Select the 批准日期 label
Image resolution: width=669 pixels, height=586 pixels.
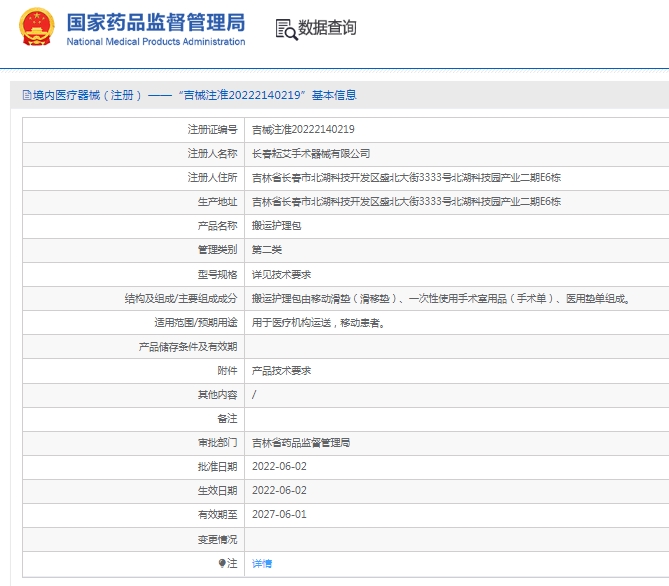(x=218, y=466)
